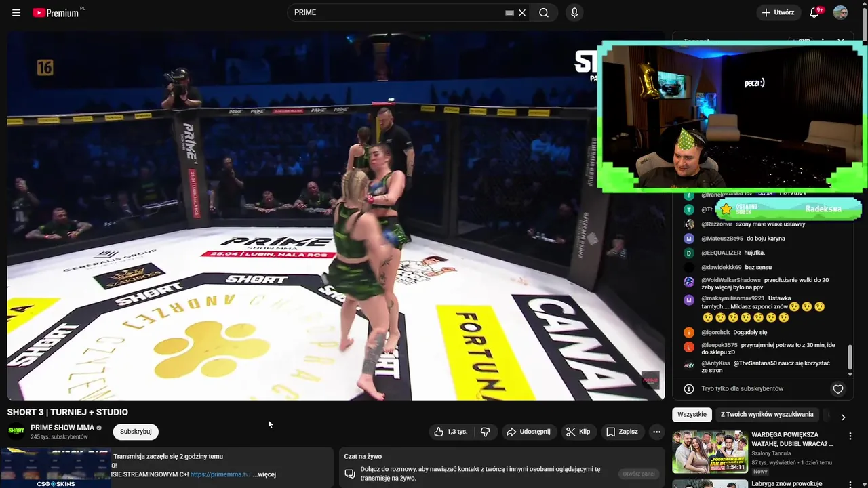The image size is (868, 488).
Task: Click the magnifier search button
Action: pyautogui.click(x=544, y=12)
